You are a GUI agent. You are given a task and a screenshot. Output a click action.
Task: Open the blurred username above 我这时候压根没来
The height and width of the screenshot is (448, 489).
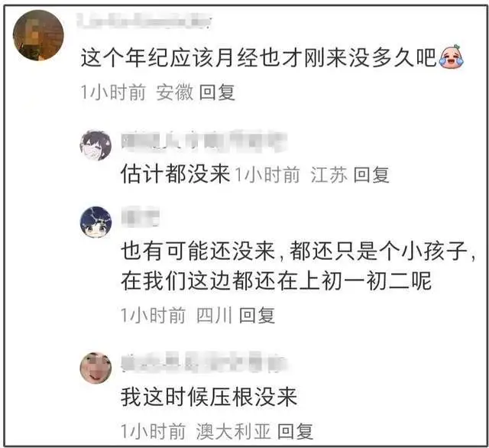point(204,363)
